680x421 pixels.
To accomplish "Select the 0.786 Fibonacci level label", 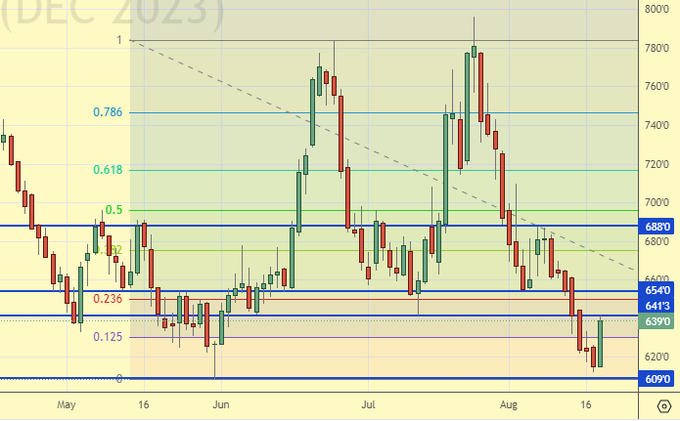I will coord(107,112).
